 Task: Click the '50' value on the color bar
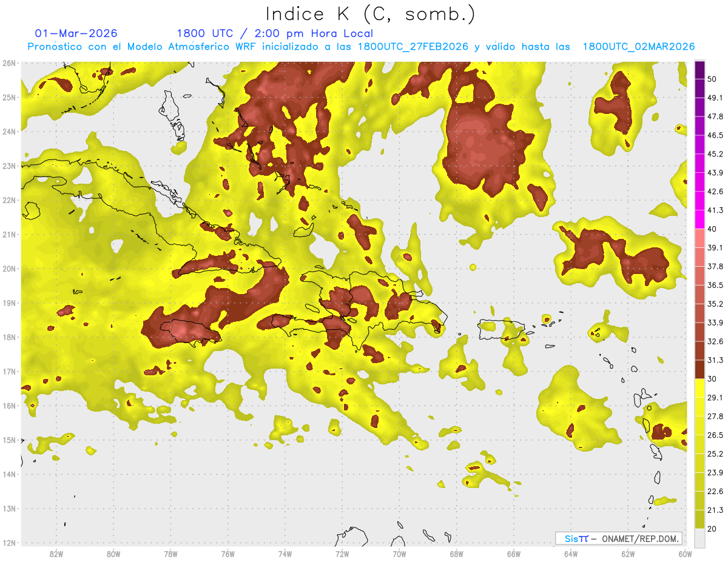(713, 79)
